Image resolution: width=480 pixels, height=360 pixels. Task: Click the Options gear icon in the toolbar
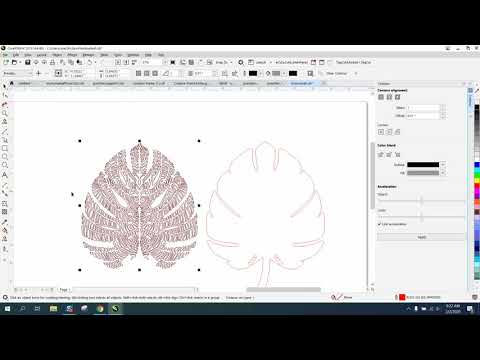click(241, 62)
